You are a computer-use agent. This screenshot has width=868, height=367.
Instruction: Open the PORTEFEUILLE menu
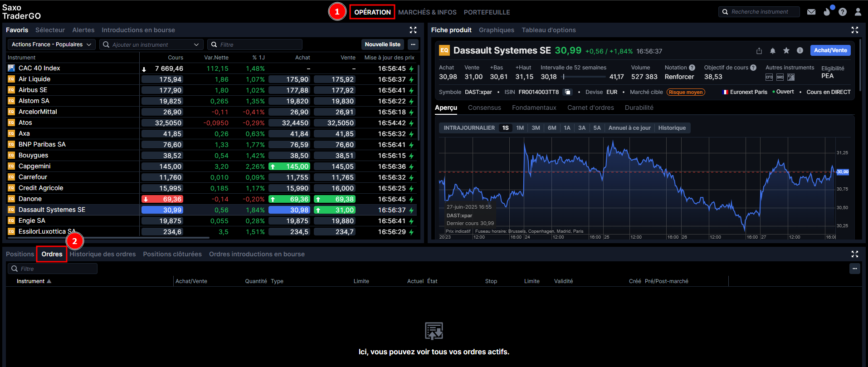tap(487, 12)
